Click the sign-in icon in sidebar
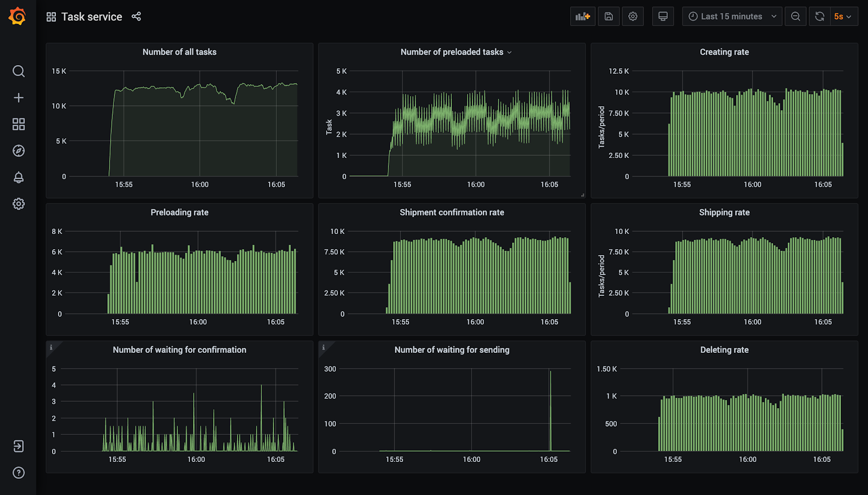 [x=18, y=446]
